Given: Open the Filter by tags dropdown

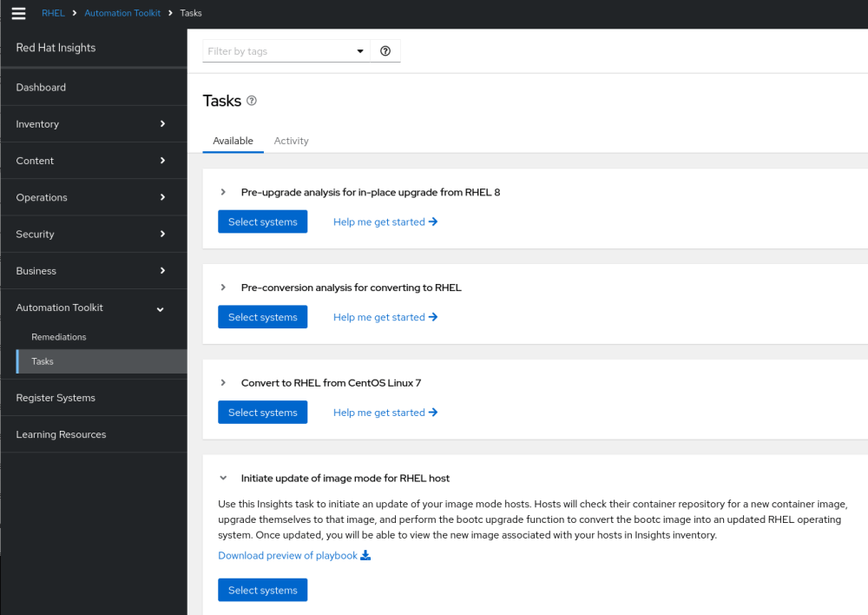Looking at the screenshot, I should pos(359,50).
